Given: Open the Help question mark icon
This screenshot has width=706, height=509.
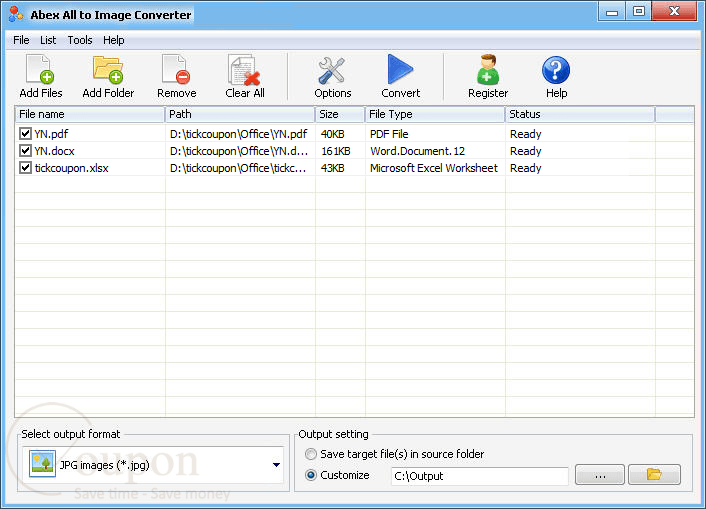Looking at the screenshot, I should (556, 70).
